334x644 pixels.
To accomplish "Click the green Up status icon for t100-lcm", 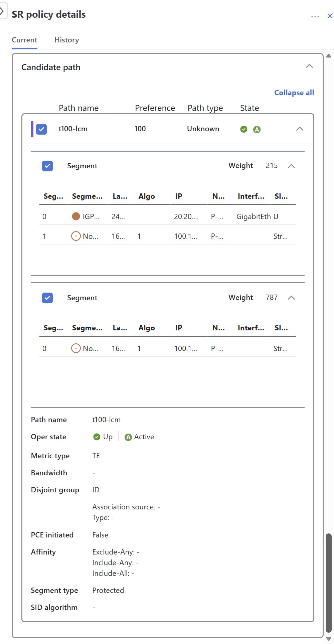I will [x=244, y=129].
